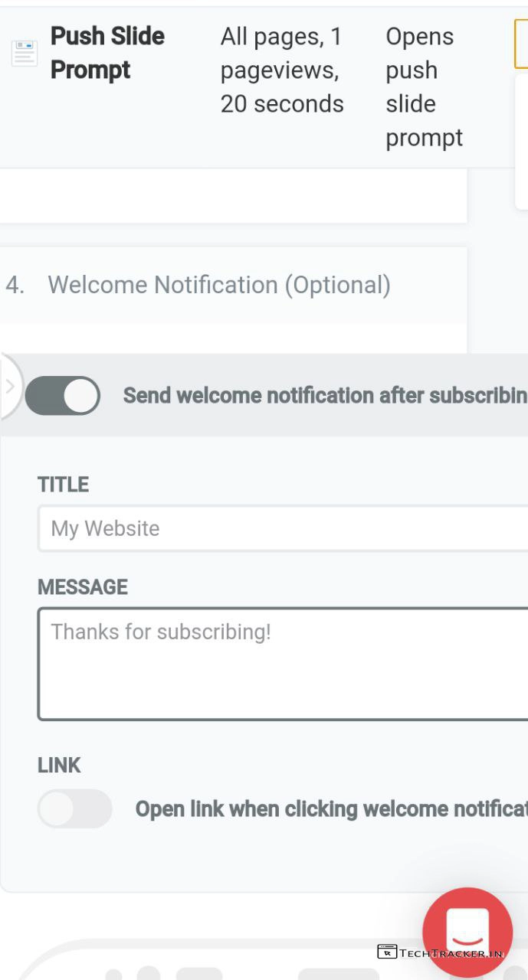Image resolution: width=528 pixels, height=980 pixels.
Task: Click the Opens push slide prompt action text
Action: coord(424,87)
